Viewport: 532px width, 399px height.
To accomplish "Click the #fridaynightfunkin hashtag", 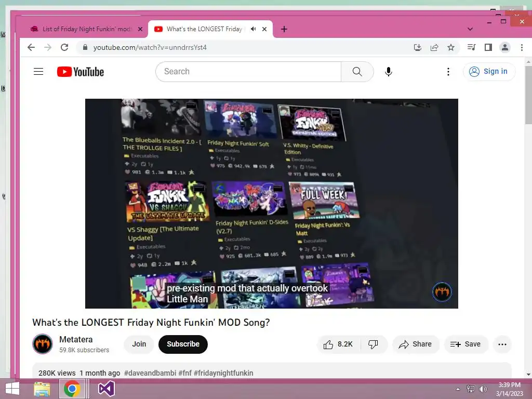I will coord(223,373).
